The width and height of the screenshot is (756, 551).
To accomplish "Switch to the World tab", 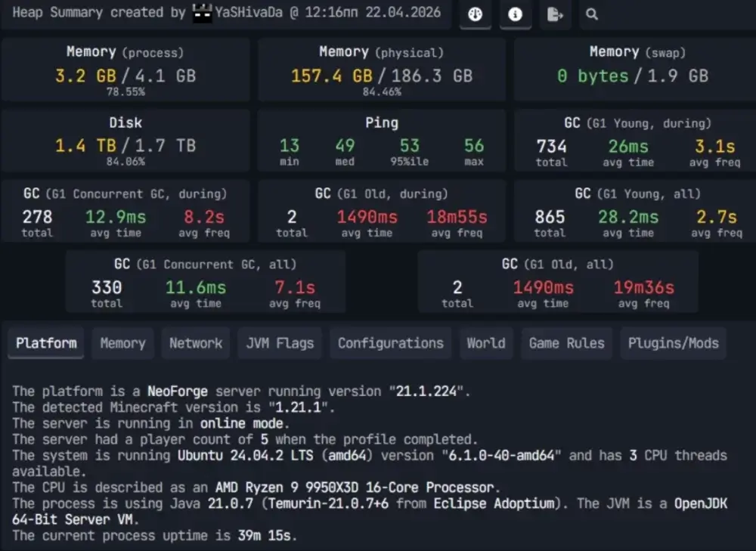I will (x=486, y=343).
